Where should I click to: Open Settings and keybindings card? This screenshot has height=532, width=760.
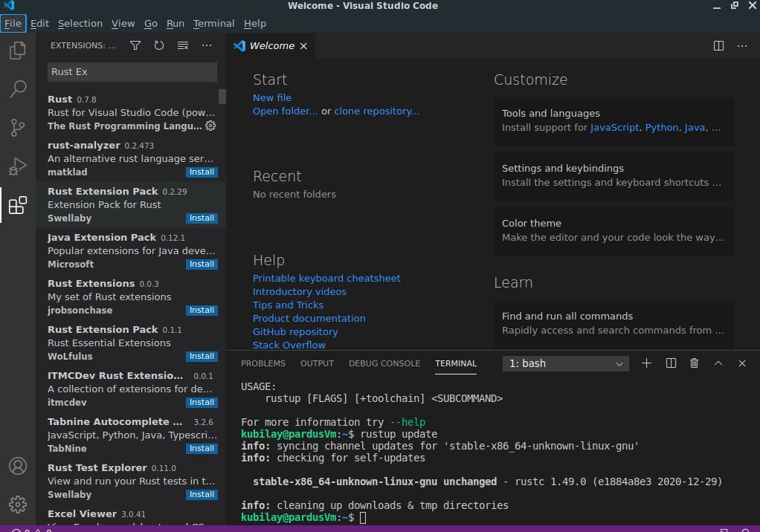614,175
